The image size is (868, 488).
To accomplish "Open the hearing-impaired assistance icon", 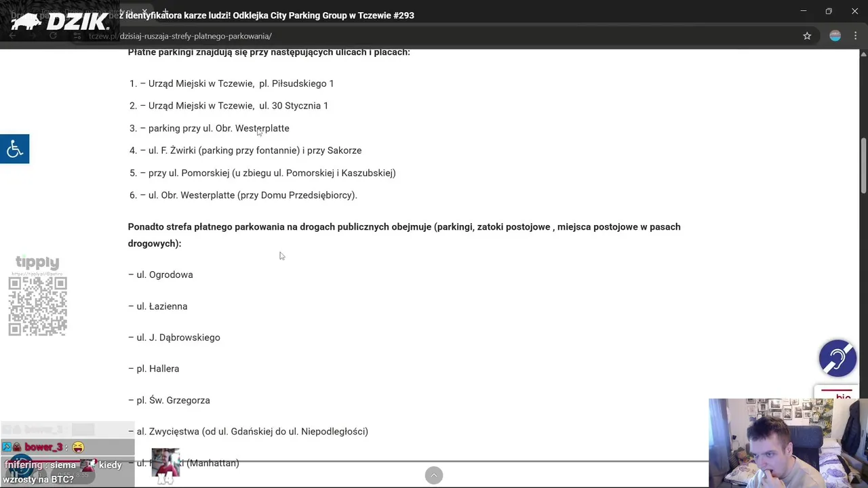I will point(837,358).
